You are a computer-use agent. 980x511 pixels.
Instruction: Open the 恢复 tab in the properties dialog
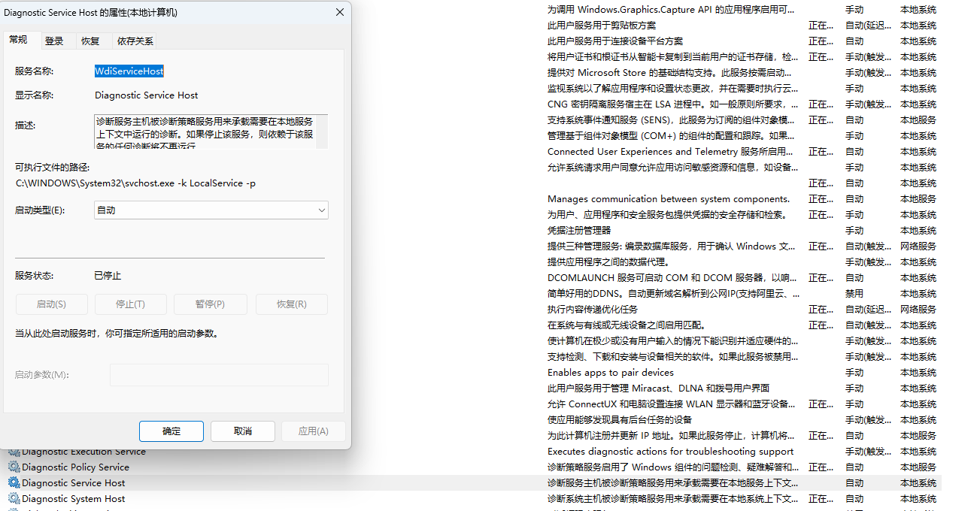point(90,41)
